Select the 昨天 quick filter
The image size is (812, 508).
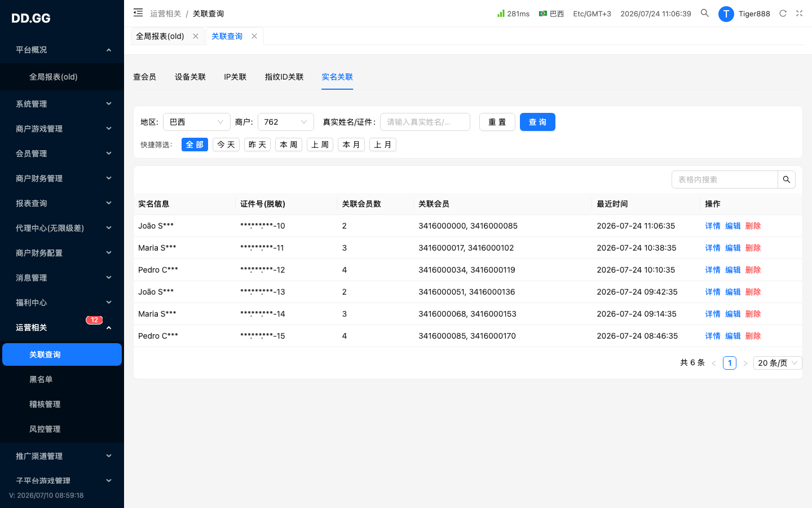[x=257, y=144]
